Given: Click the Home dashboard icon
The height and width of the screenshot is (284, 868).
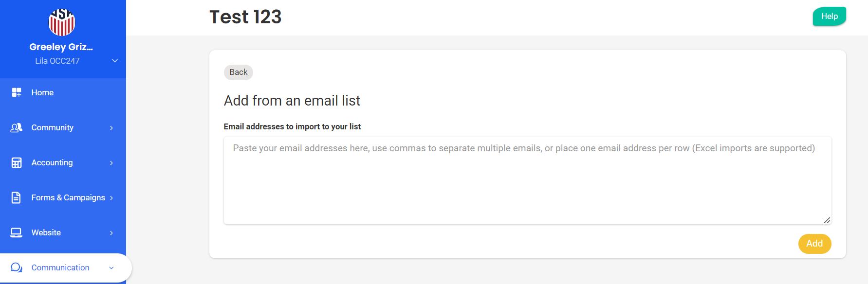Looking at the screenshot, I should tap(17, 92).
